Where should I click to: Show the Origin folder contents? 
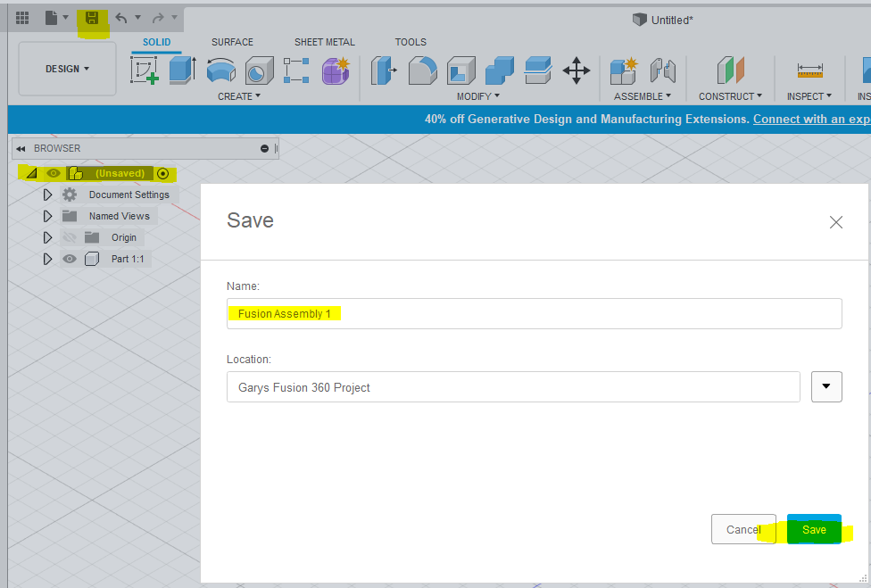tap(47, 236)
